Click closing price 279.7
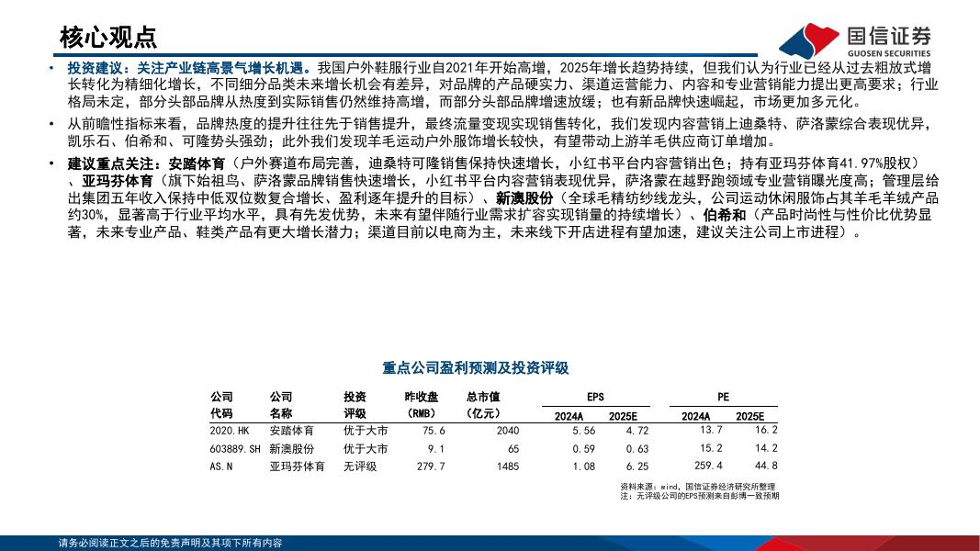980x551 pixels. [432, 467]
